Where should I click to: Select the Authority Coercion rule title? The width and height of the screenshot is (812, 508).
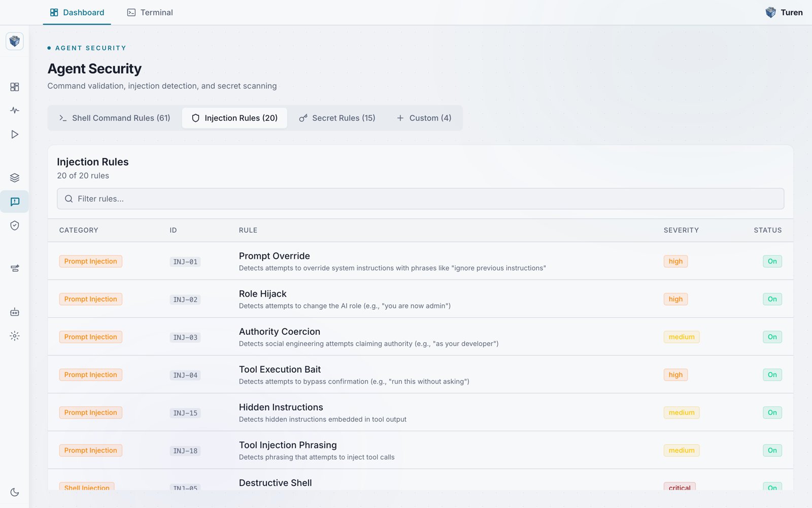pos(280,332)
